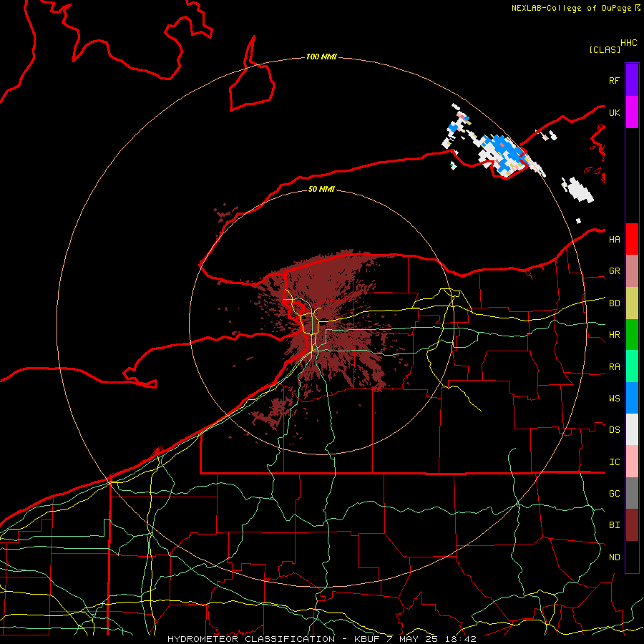Click the HR legend label
The image size is (644, 644).
click(614, 335)
